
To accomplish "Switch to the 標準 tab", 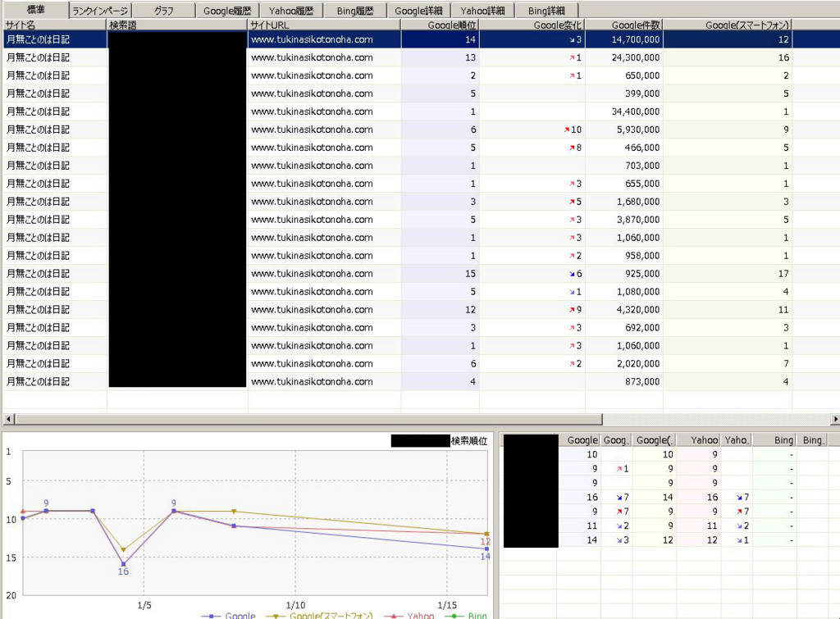I will coord(35,10).
